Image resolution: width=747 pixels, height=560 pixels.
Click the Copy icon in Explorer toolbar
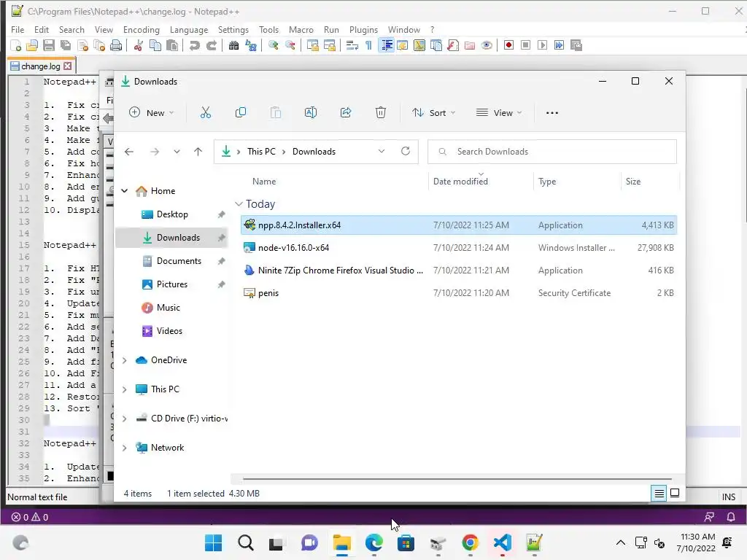[x=241, y=113]
